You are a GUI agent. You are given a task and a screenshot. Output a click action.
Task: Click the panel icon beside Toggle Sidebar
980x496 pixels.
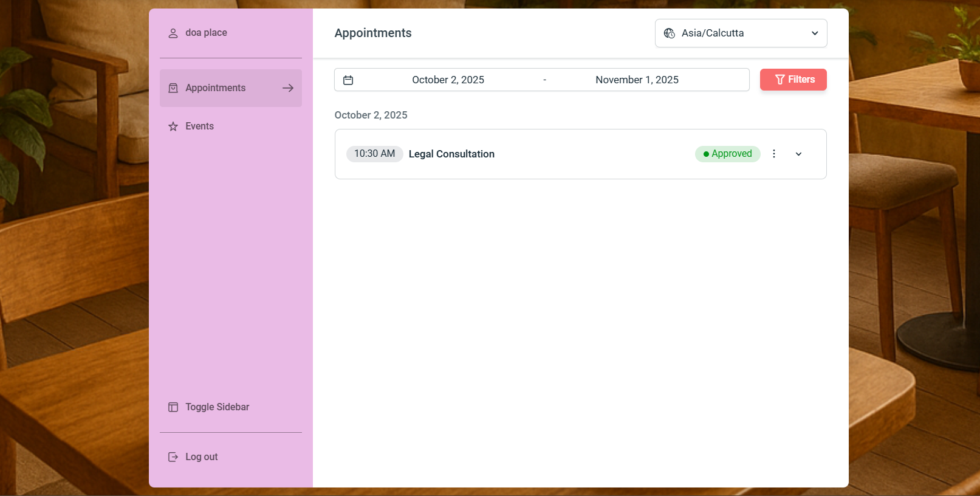pos(173,407)
